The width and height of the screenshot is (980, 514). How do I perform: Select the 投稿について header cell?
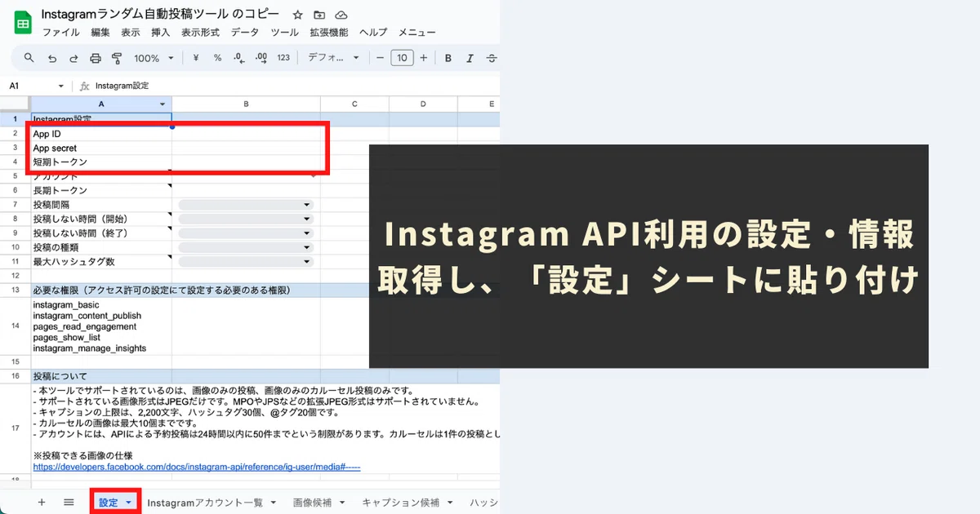(x=101, y=376)
